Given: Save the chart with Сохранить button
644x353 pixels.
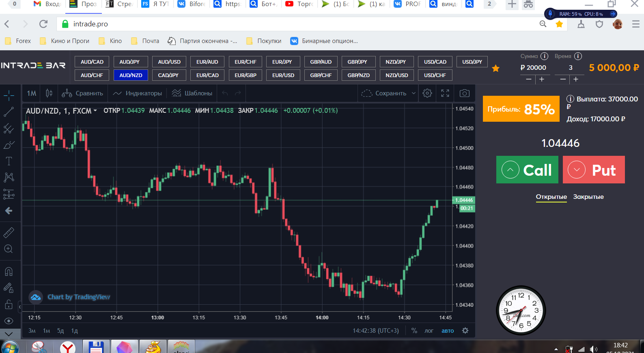Looking at the screenshot, I should point(384,93).
